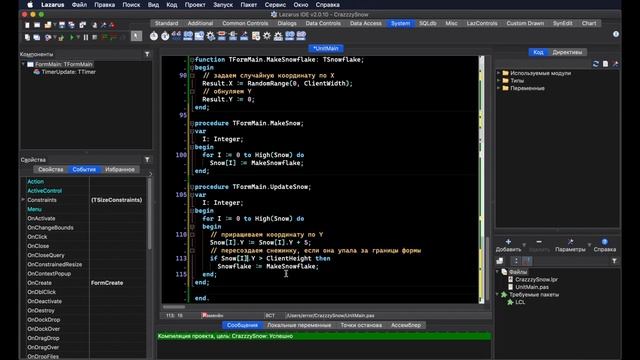
Task: Click the Save file icon
Action: pos(62,25)
